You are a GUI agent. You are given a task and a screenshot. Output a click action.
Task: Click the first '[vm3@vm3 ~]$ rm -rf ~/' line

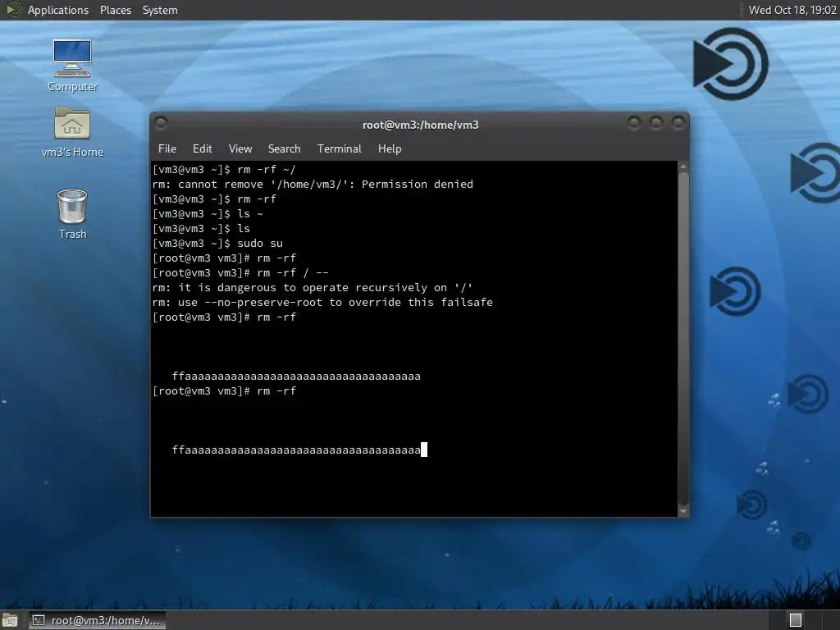(x=224, y=169)
